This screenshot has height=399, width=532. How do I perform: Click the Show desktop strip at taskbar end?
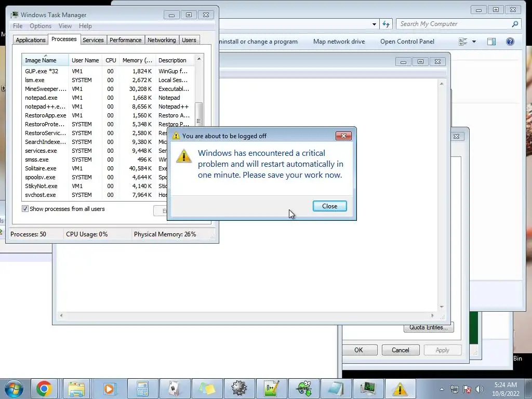coord(528,389)
